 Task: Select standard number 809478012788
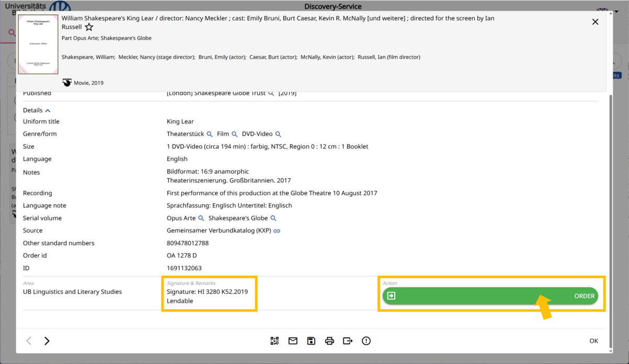click(x=188, y=243)
